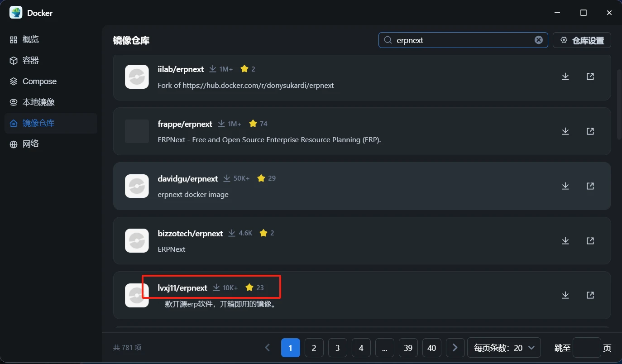Click the pagination ellipsis button
The image size is (622, 364).
(x=385, y=348)
